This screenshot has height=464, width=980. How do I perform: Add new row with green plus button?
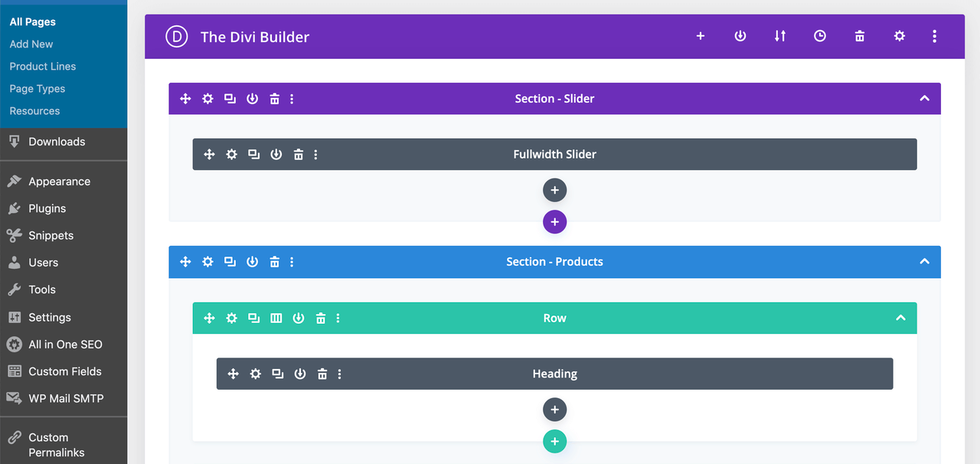[554, 443]
